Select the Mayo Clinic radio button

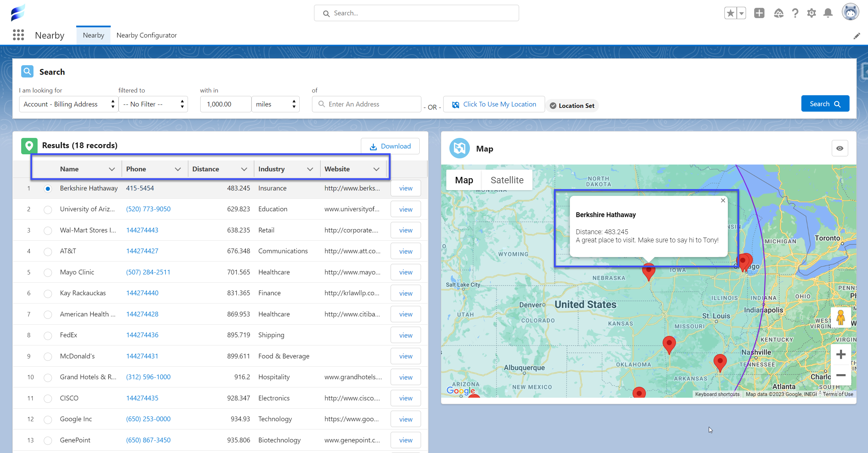[x=48, y=272]
